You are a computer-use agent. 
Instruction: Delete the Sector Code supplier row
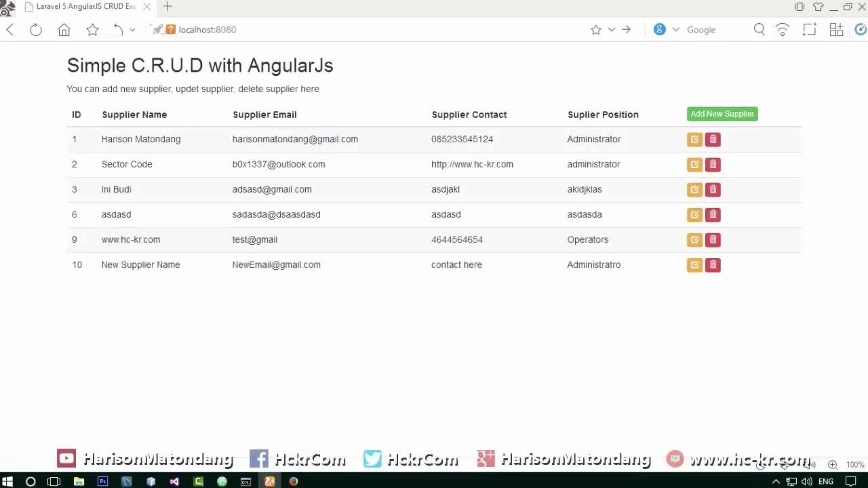[x=713, y=165]
